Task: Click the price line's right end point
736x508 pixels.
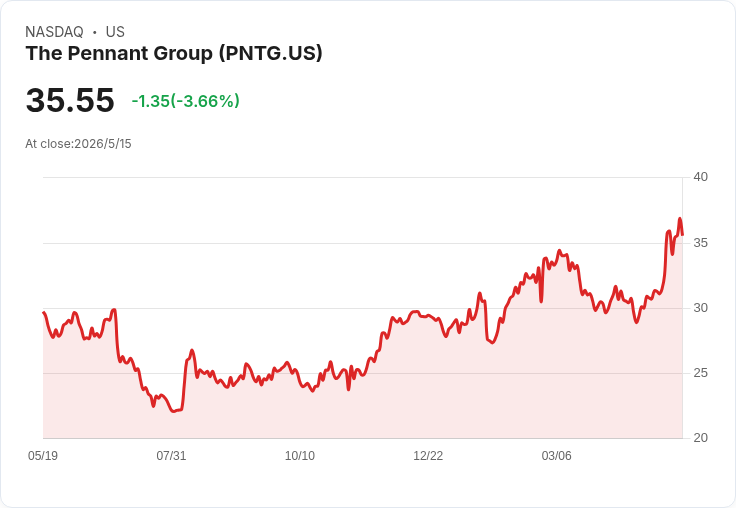Action: coord(682,234)
